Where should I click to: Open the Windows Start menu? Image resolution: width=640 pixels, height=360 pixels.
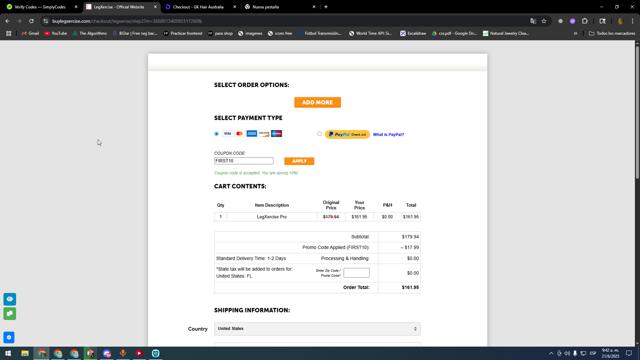coord(8,353)
